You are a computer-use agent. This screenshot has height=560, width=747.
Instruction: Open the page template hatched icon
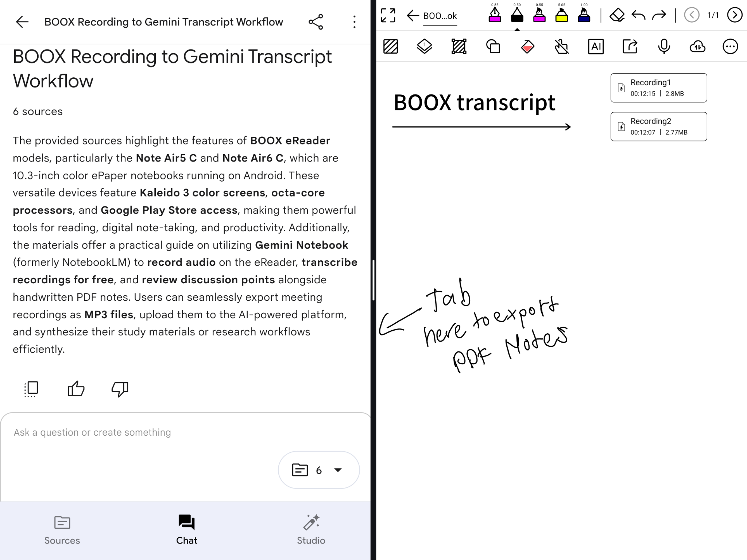coord(391,47)
